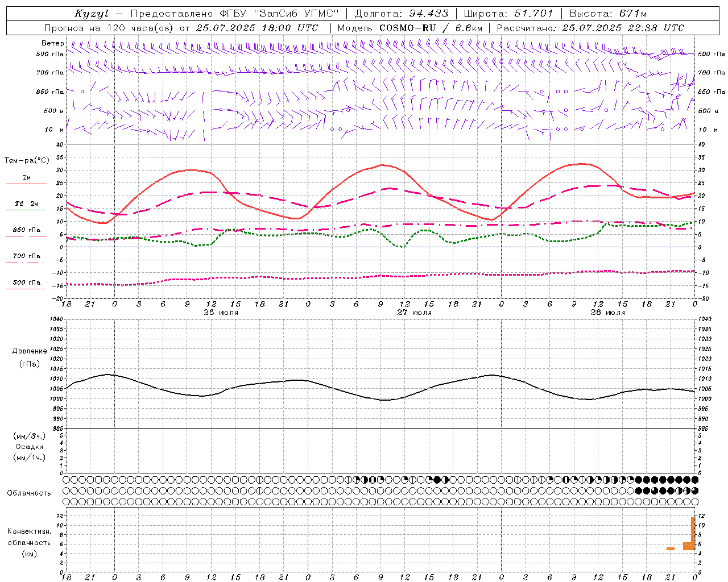Click the solid line sample under "2м" legend
Screen dimensions: 728x582
tap(26, 184)
